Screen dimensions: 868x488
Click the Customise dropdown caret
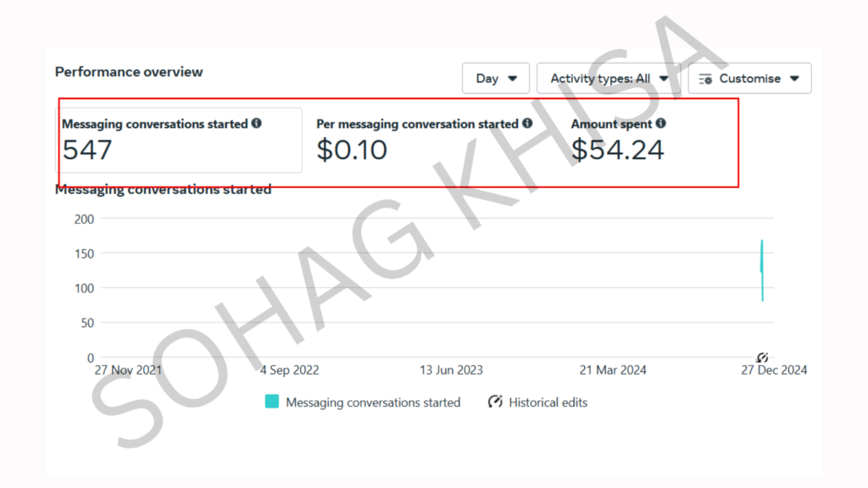[794, 79]
